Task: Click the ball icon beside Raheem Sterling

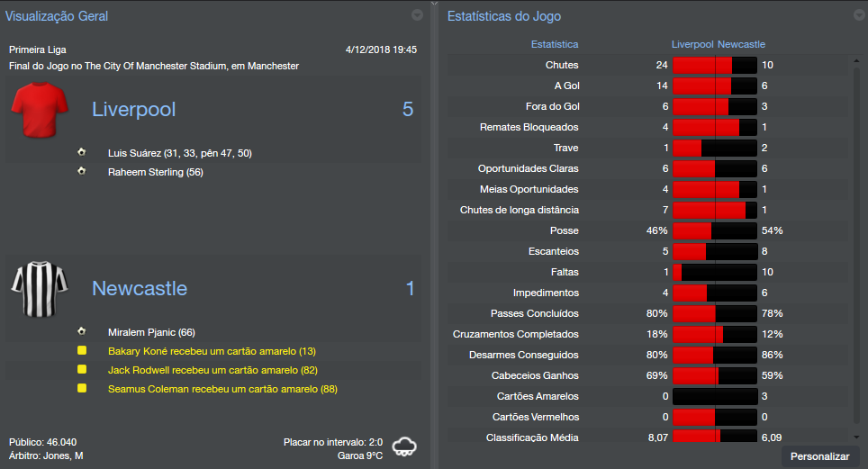Action: pyautogui.click(x=82, y=171)
